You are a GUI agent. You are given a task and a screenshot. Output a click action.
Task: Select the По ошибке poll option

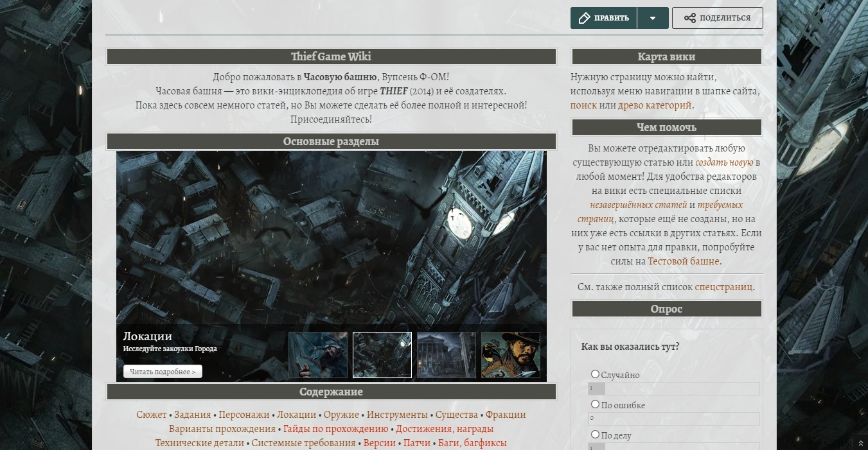click(595, 404)
